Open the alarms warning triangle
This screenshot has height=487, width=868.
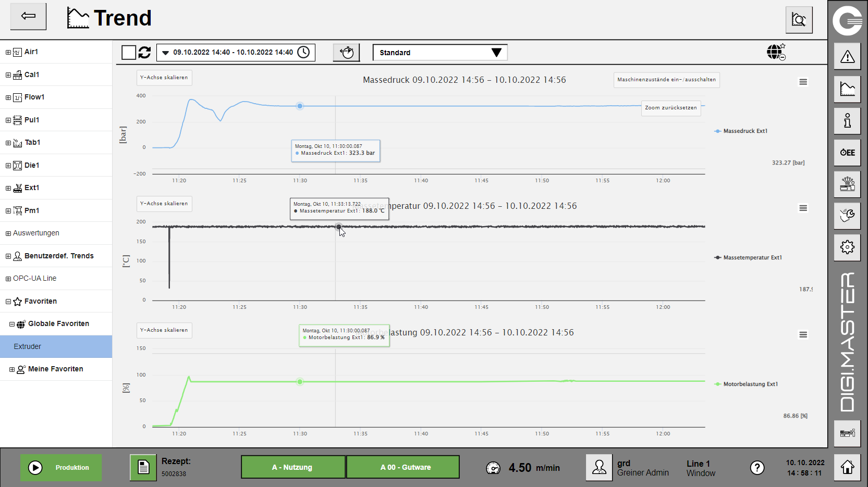pyautogui.click(x=847, y=56)
